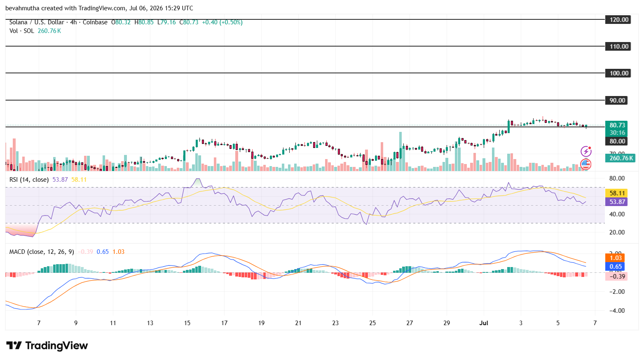Click the yellow 58.11 RSI MA label
Viewport: 644px width, 361px height.
coord(616,193)
